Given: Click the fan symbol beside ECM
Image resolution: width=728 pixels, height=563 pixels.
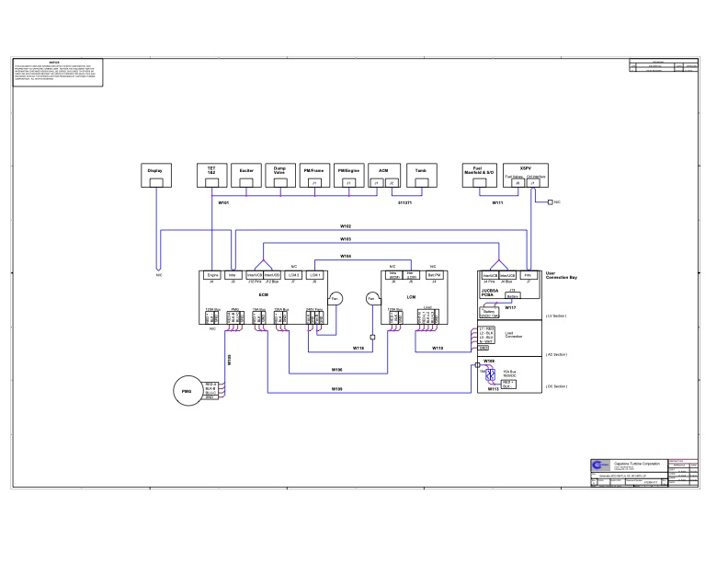Looking at the screenshot, I should pos(336,299).
